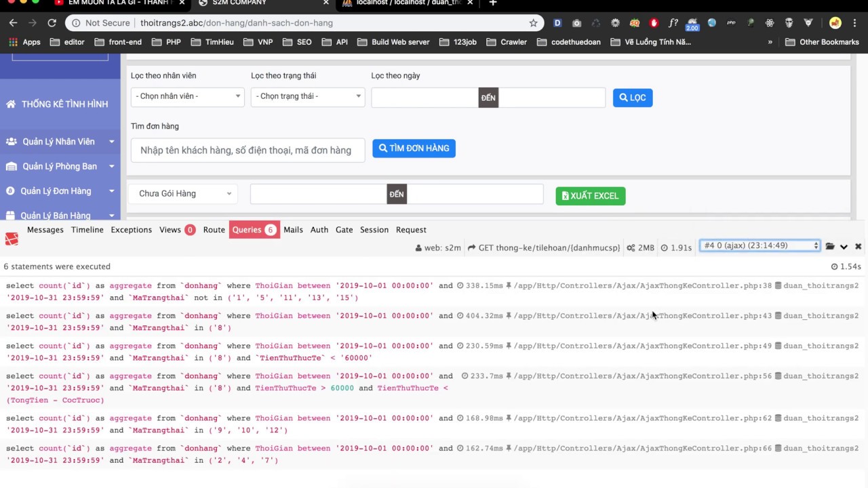Click the browser forward arrow
868x488 pixels.
tap(32, 23)
